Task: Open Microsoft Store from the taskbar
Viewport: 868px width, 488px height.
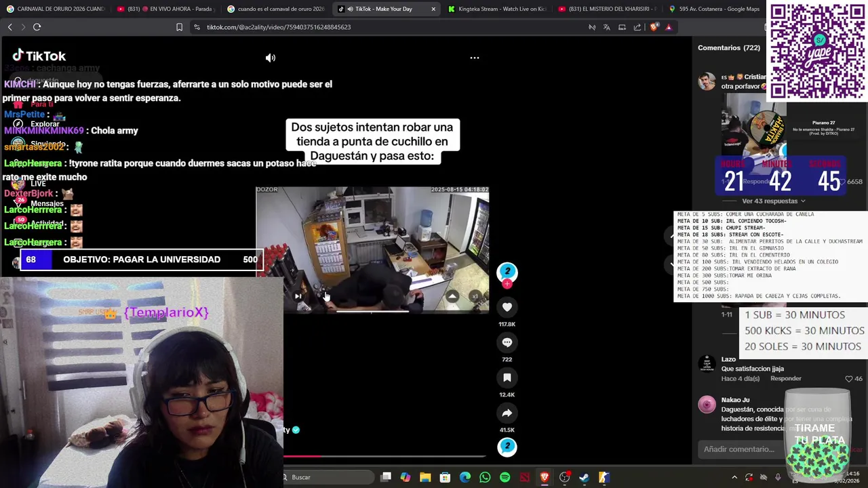Action: point(445,477)
